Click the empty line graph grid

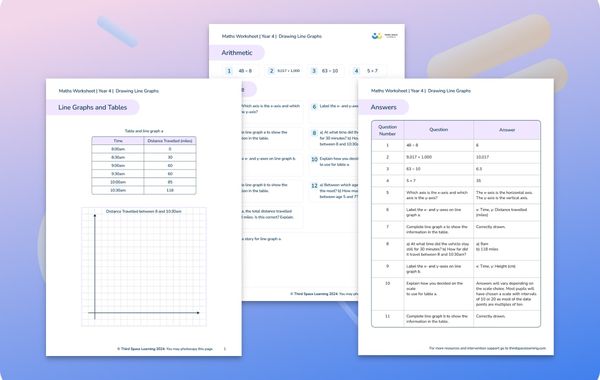[x=144, y=267]
